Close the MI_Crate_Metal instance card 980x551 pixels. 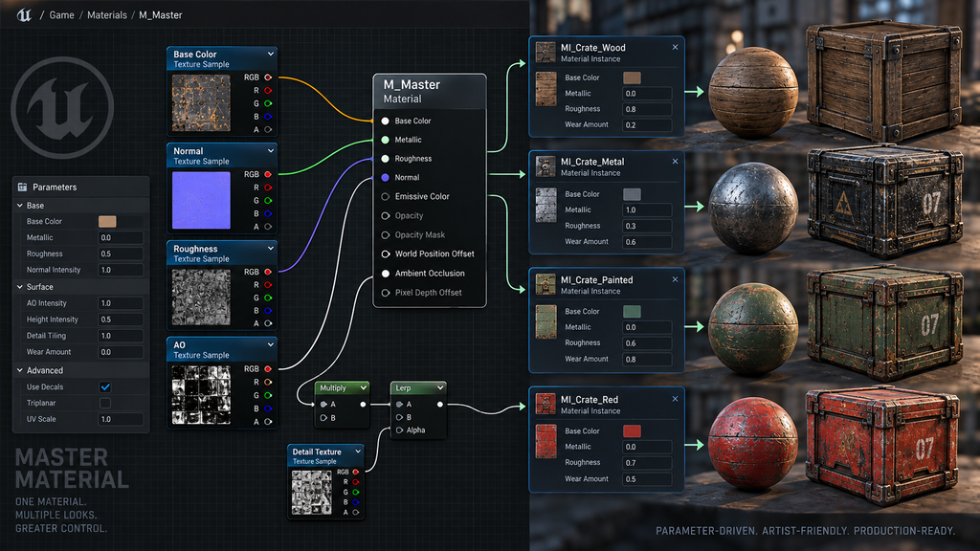[x=675, y=161]
